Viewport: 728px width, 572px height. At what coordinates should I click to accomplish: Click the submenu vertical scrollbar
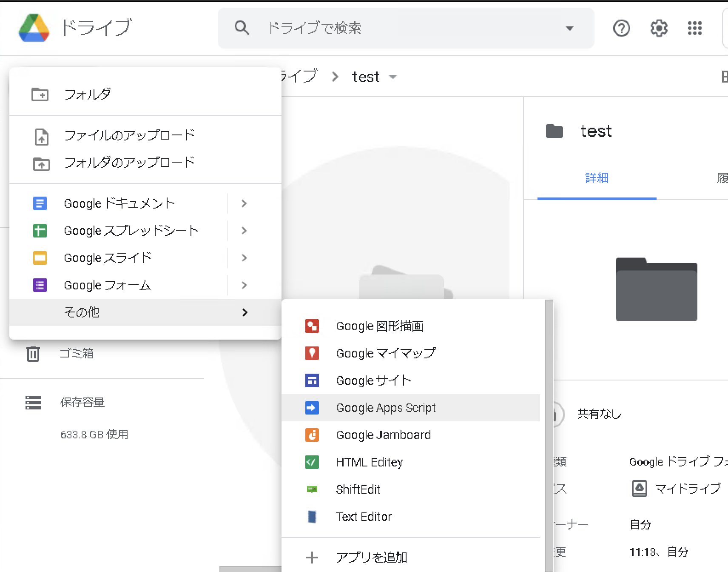coord(549,436)
